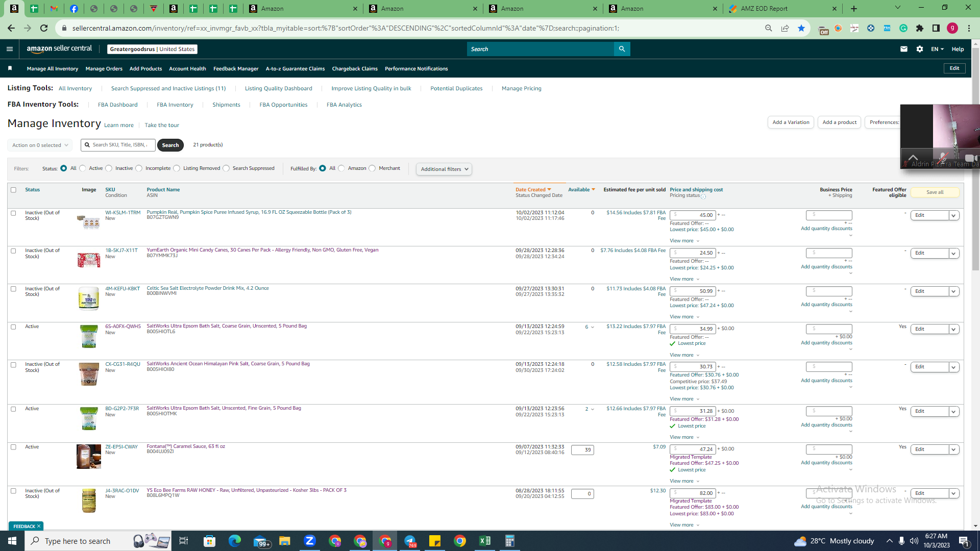
Task: Open Chrome three-dot menu
Action: pyautogui.click(x=969, y=28)
